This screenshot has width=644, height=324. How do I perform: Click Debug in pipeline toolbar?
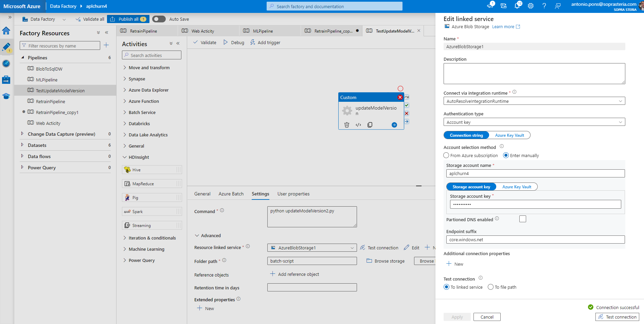point(234,42)
